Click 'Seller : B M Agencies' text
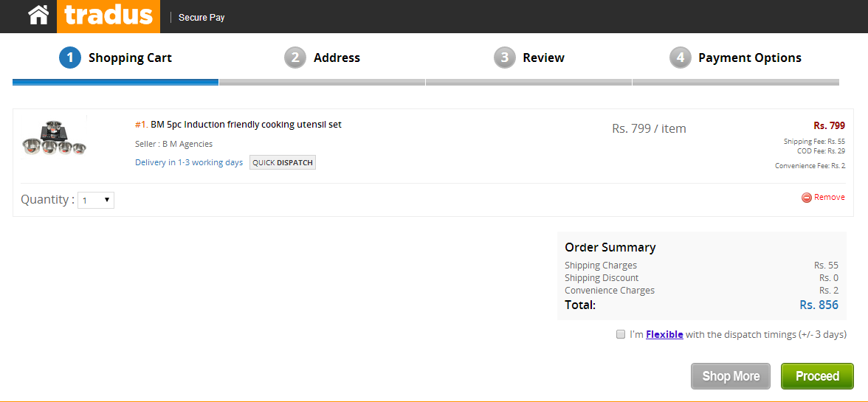The image size is (868, 402). click(x=174, y=144)
